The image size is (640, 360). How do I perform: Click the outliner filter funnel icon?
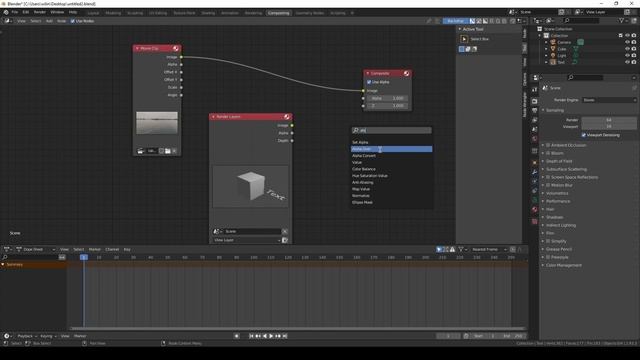[621, 20]
